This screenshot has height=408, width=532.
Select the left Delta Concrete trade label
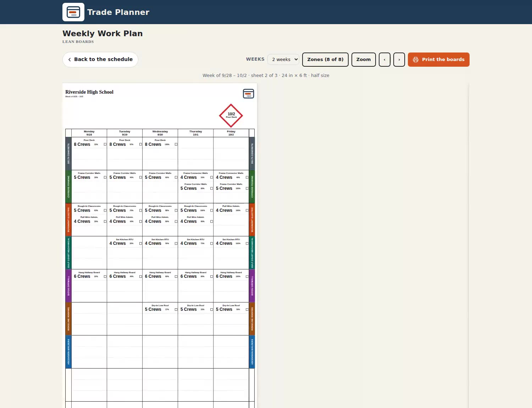point(68,154)
